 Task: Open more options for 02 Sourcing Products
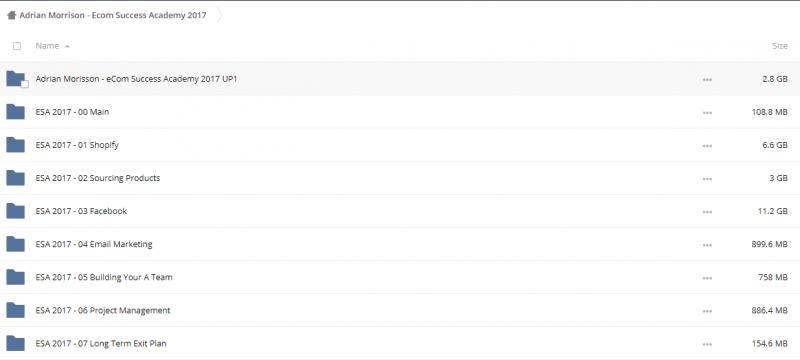pyautogui.click(x=707, y=178)
